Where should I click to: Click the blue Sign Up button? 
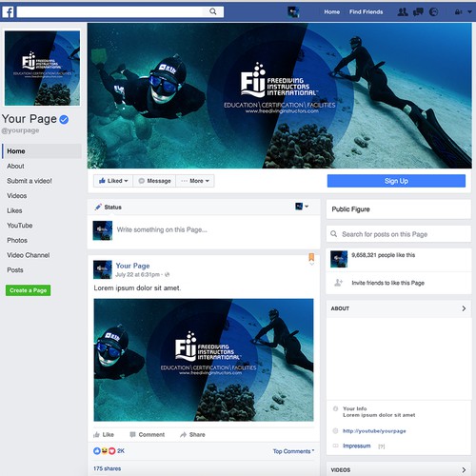tap(396, 181)
